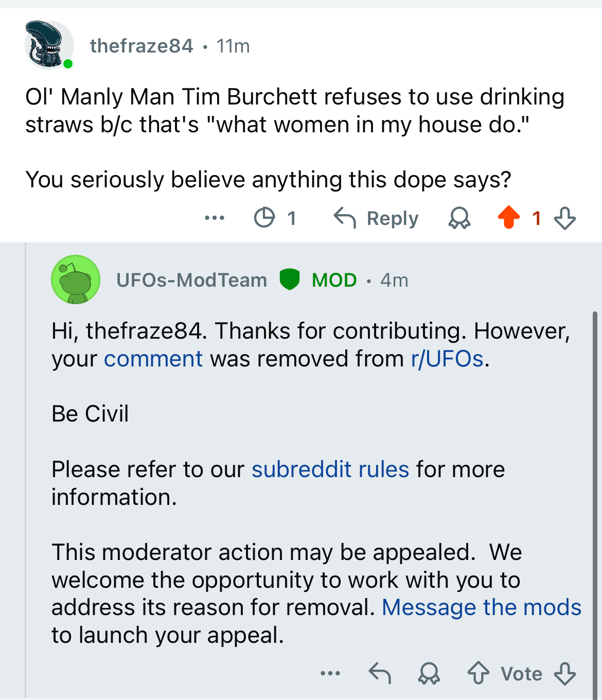The image size is (602, 700).
Task: Toggle the orange upvote on thefraze84's comment
Action: [x=509, y=217]
